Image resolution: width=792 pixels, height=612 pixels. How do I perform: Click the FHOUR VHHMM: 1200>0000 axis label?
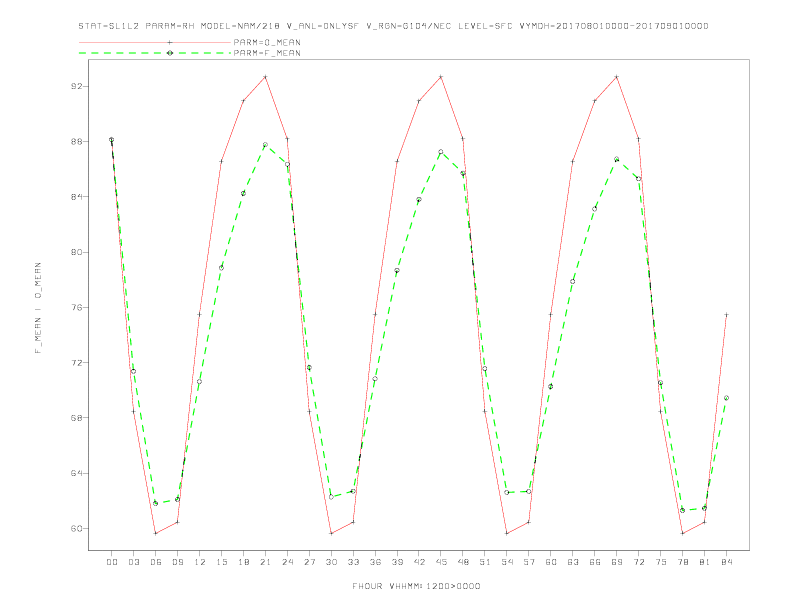[x=416, y=586]
